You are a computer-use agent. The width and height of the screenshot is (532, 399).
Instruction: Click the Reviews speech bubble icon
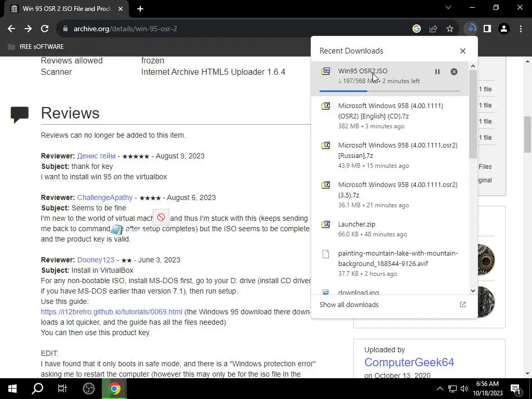19,114
